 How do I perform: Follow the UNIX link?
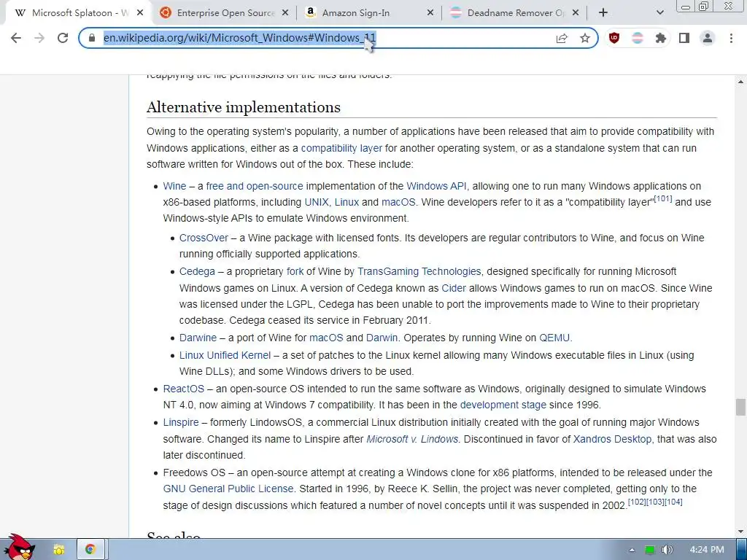pos(317,203)
